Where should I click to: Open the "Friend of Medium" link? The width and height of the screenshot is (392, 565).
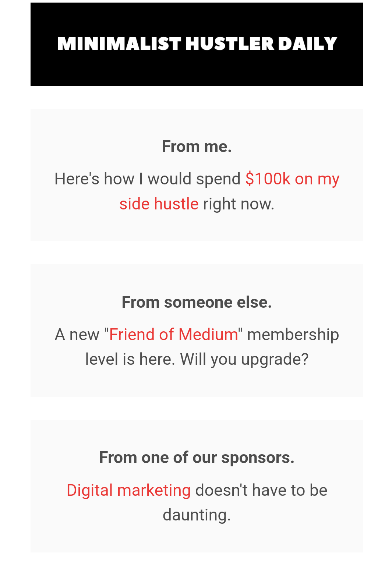point(174,335)
